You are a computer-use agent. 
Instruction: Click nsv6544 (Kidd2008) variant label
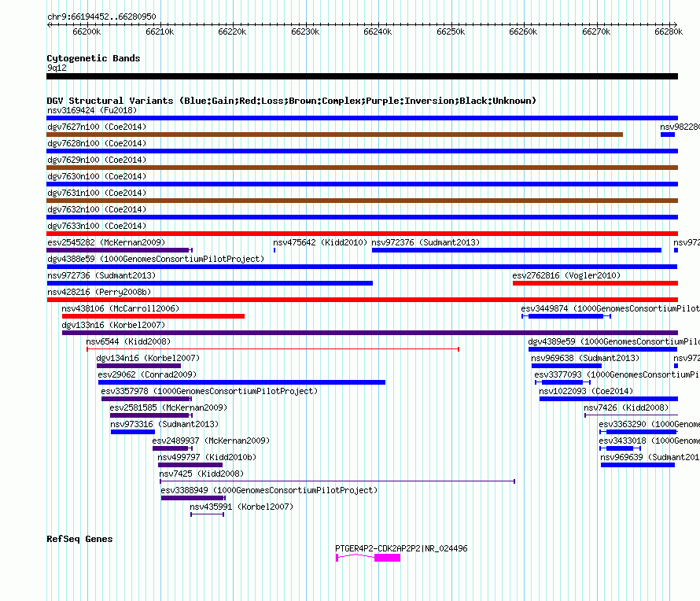(128, 341)
